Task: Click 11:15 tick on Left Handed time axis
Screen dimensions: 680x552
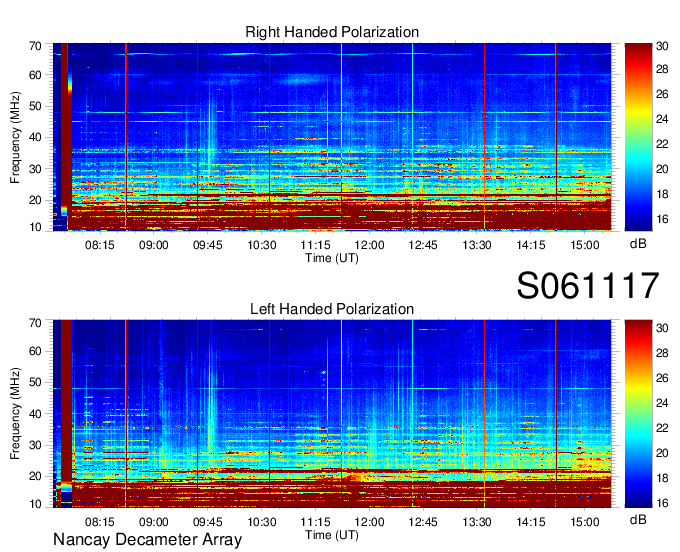Action: (315, 522)
